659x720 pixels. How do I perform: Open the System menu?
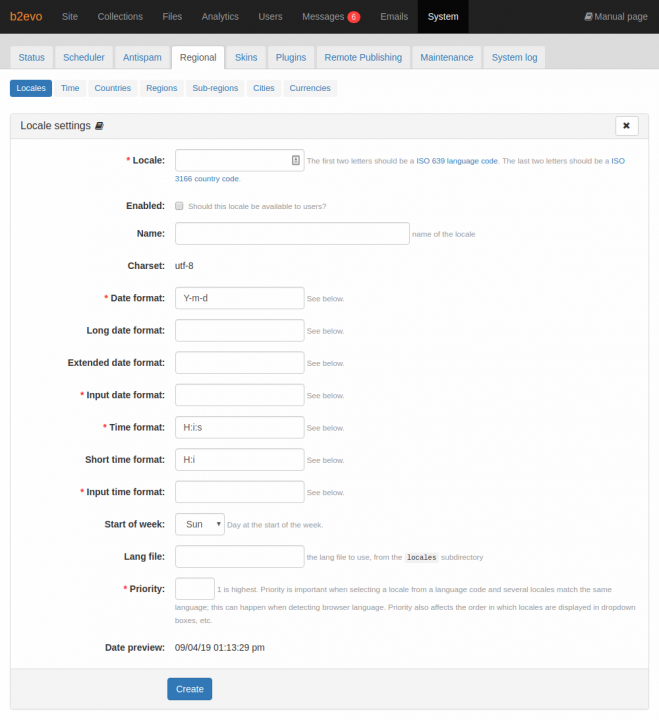[x=443, y=17]
